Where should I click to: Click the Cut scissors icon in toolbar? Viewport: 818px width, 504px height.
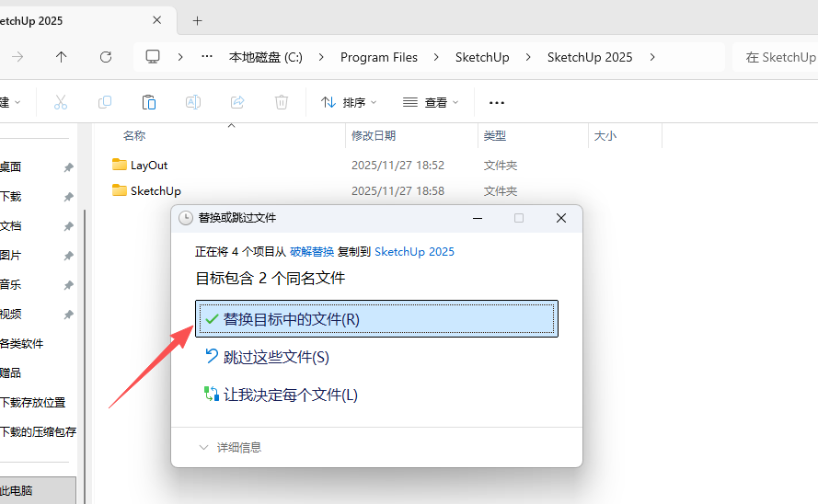pyautogui.click(x=61, y=102)
